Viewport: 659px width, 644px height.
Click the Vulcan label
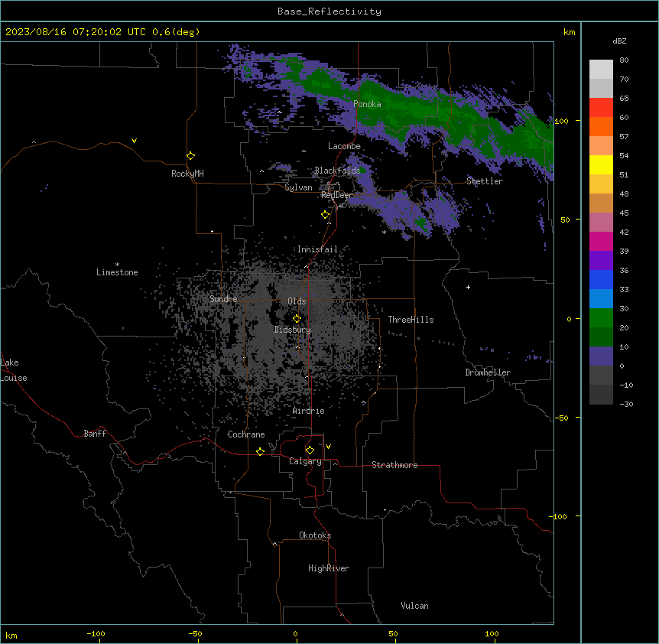tap(414, 606)
